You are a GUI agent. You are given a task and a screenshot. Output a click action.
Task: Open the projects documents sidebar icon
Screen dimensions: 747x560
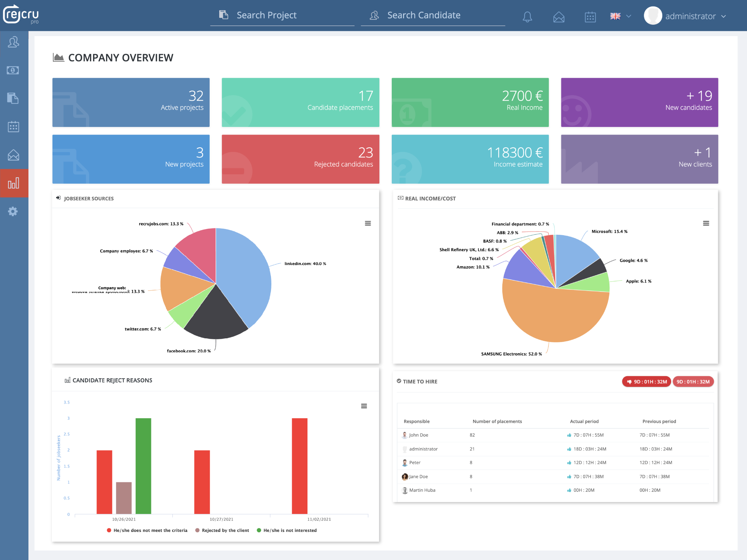point(13,98)
